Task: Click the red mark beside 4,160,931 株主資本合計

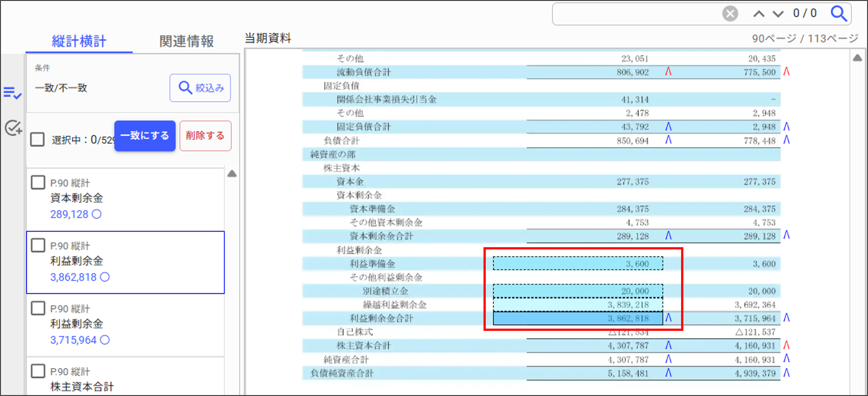Action: click(786, 345)
